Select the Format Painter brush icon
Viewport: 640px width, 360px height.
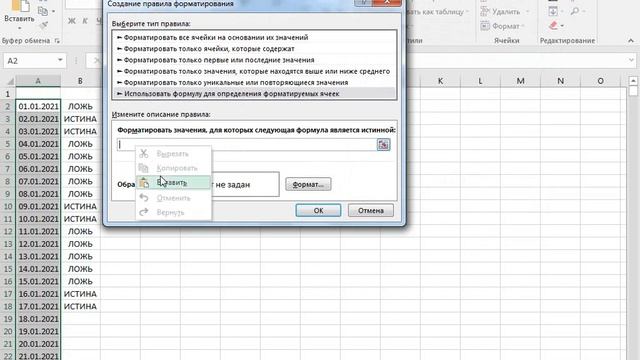pos(43,26)
